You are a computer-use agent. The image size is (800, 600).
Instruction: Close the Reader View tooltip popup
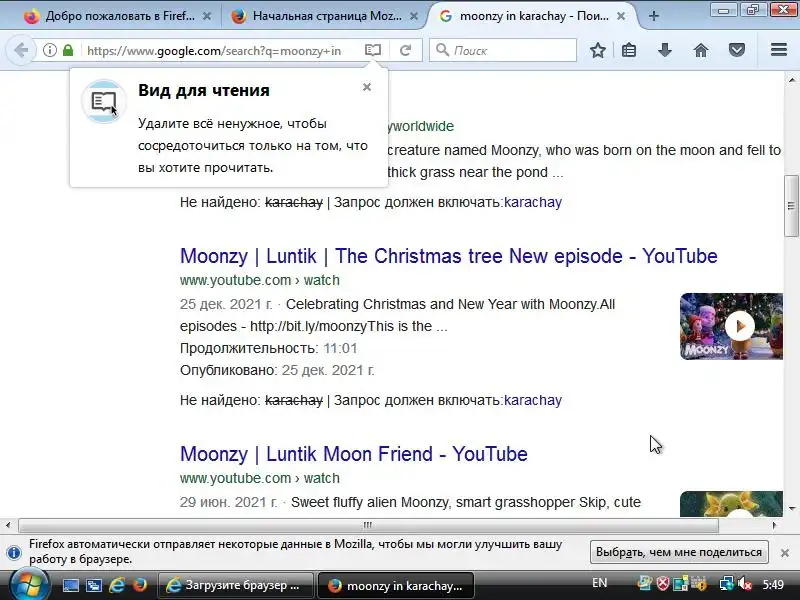click(x=367, y=87)
